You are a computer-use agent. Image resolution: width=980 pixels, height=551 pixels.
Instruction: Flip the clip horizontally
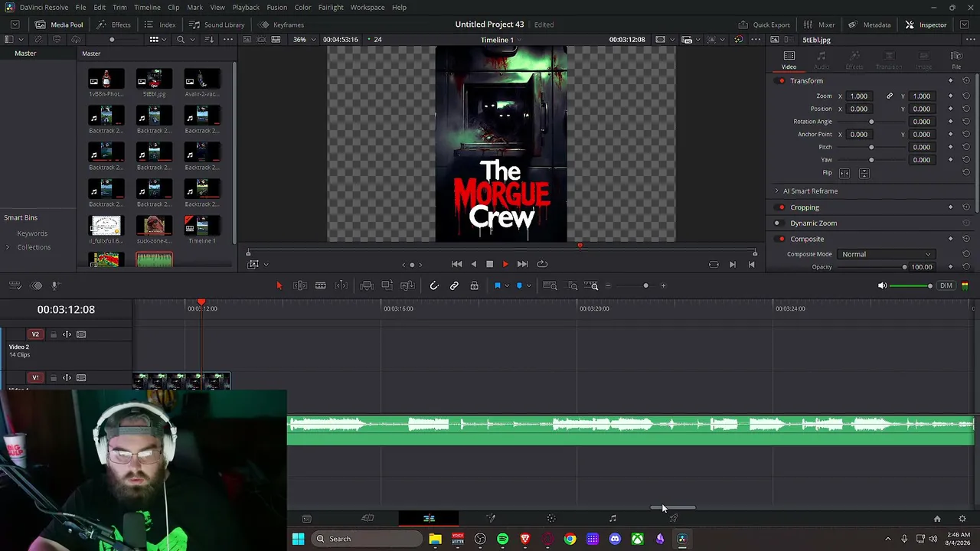(844, 173)
